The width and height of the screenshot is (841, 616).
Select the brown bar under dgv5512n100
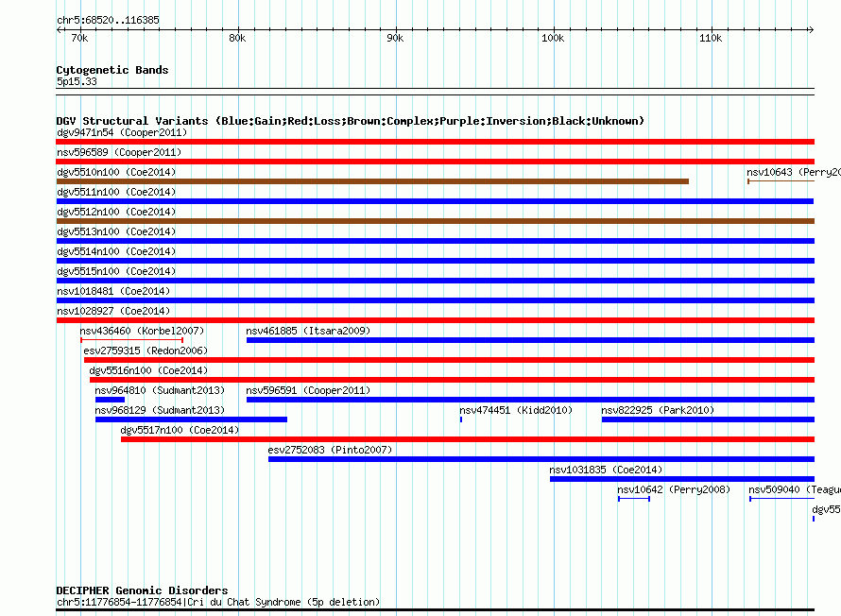click(x=436, y=221)
